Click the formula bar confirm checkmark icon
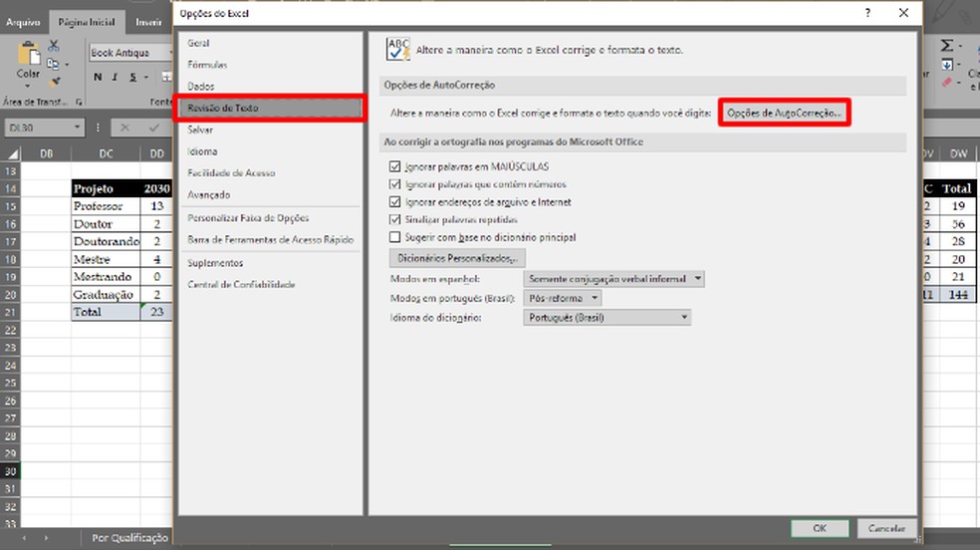 153,128
